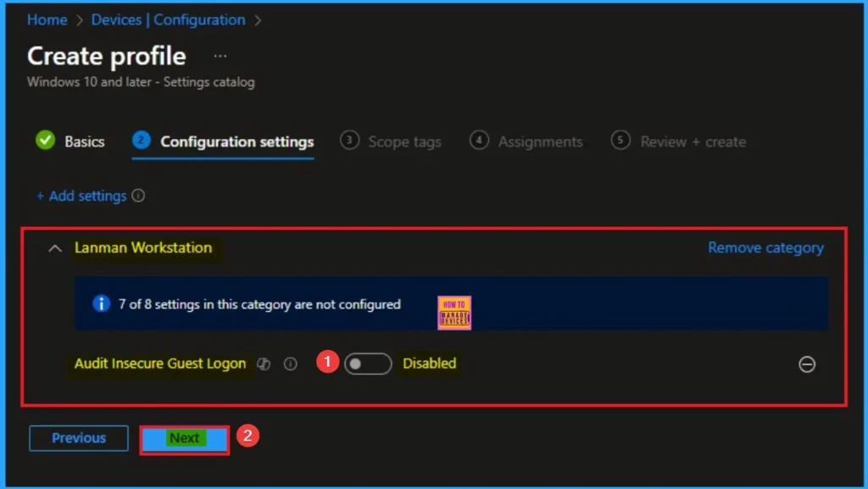
Task: Click the minus icon to remove the setting
Action: [x=807, y=364]
